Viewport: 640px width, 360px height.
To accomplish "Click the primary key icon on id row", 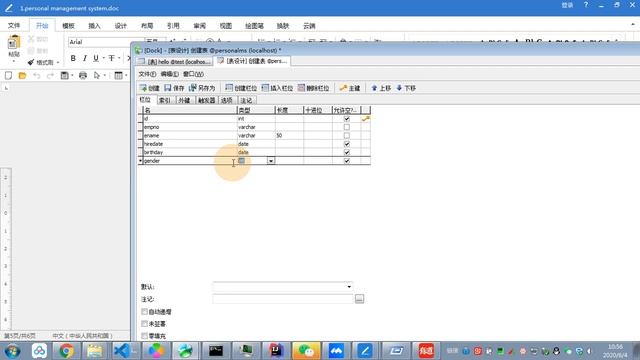I will pyautogui.click(x=366, y=119).
